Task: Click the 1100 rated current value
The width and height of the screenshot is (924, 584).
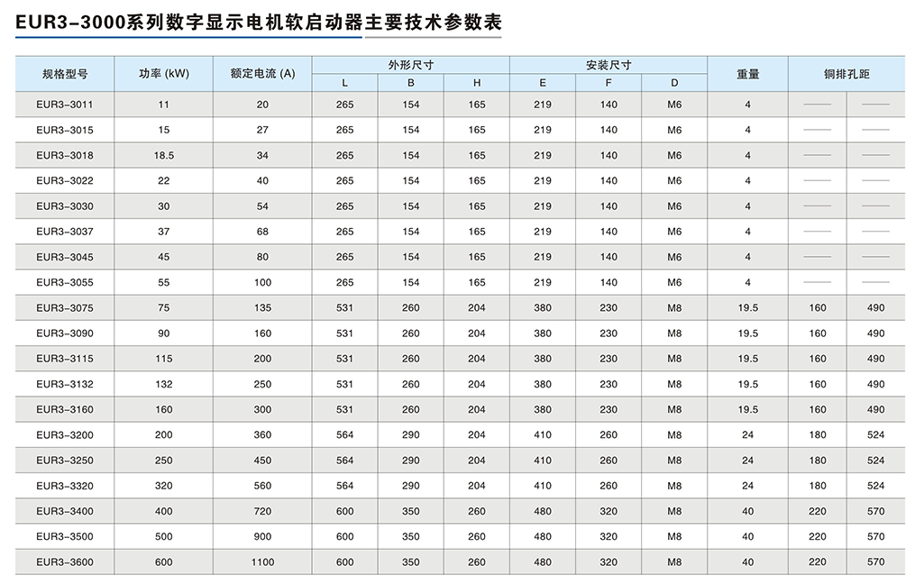Action: 261,561
